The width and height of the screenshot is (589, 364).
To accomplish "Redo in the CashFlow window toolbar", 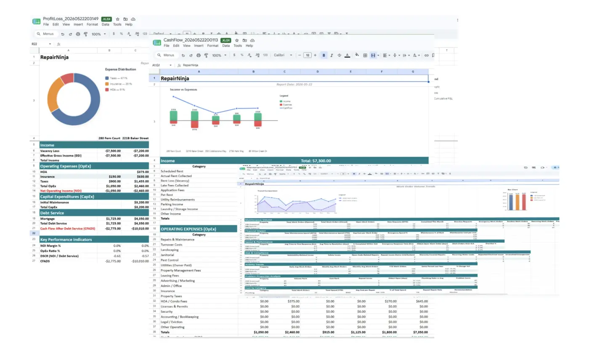I will pyautogui.click(x=191, y=55).
